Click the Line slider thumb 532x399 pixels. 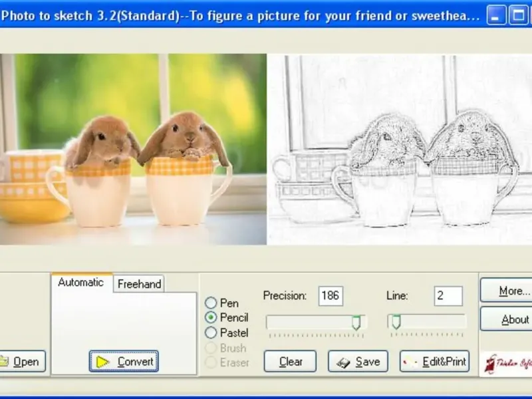396,322
